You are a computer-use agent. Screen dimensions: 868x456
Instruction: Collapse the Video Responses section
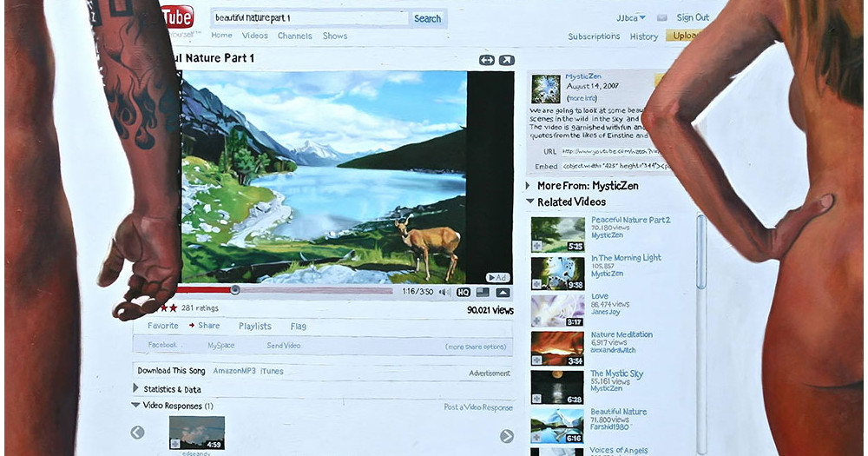coord(135,405)
